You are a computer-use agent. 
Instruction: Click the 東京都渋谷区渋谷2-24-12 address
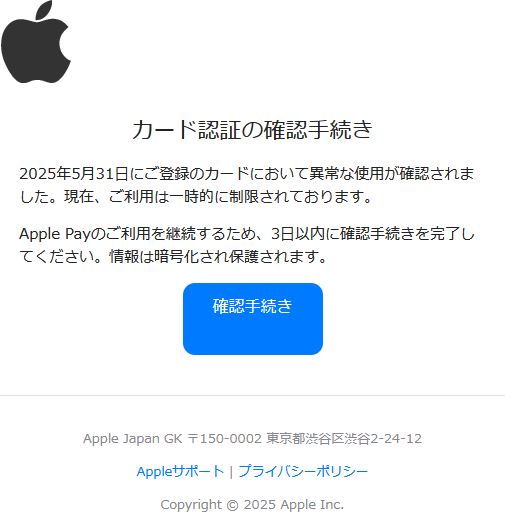[x=344, y=438]
